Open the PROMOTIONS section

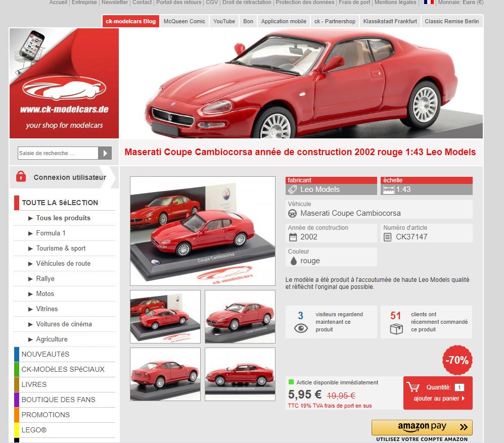click(65, 415)
